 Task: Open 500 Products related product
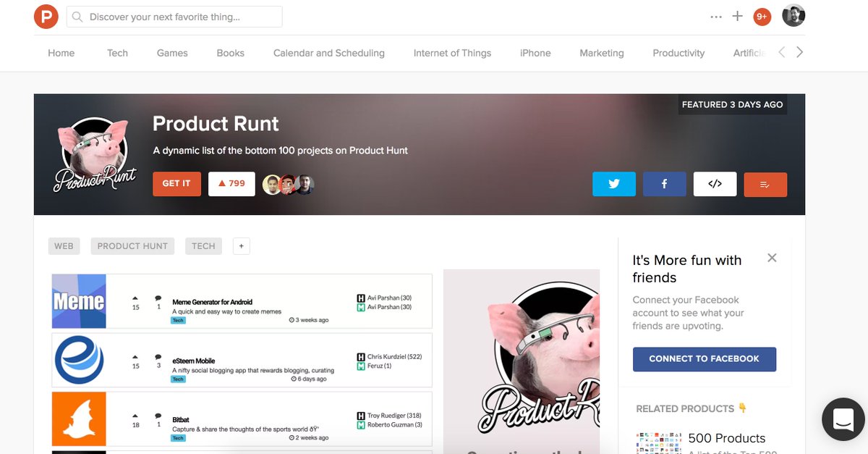point(727,438)
